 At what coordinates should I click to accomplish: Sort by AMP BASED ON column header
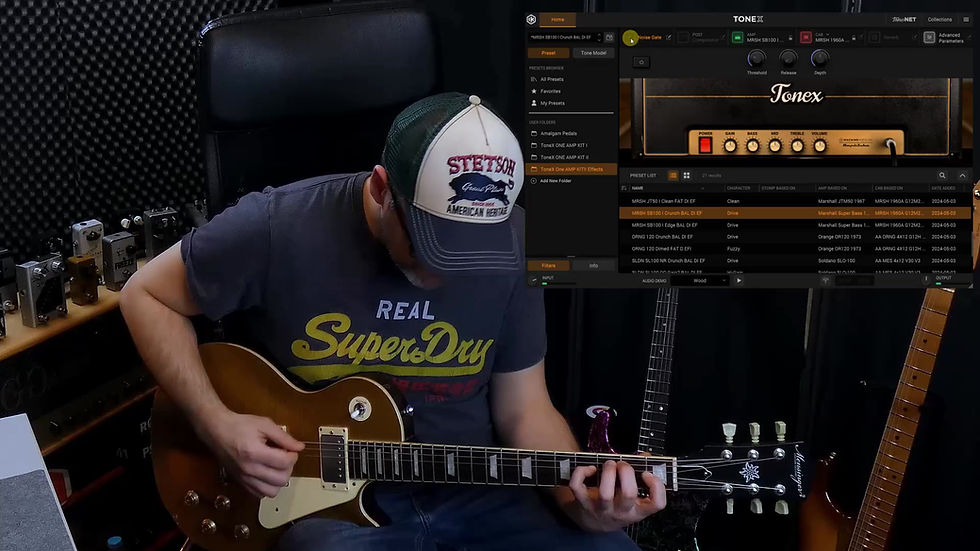(832, 188)
